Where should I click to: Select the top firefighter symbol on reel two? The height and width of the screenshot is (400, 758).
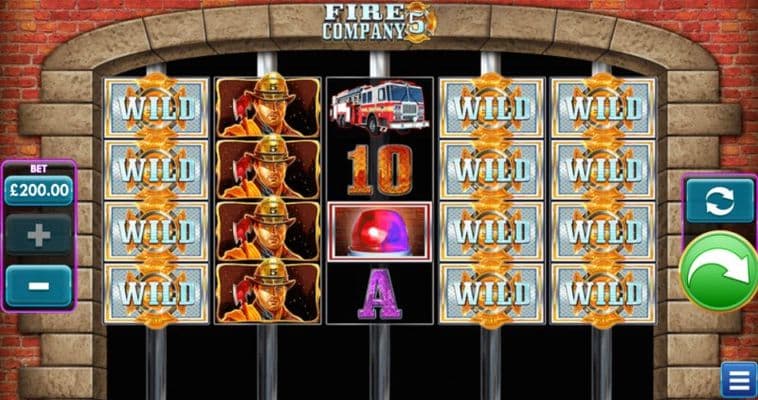click(x=268, y=107)
